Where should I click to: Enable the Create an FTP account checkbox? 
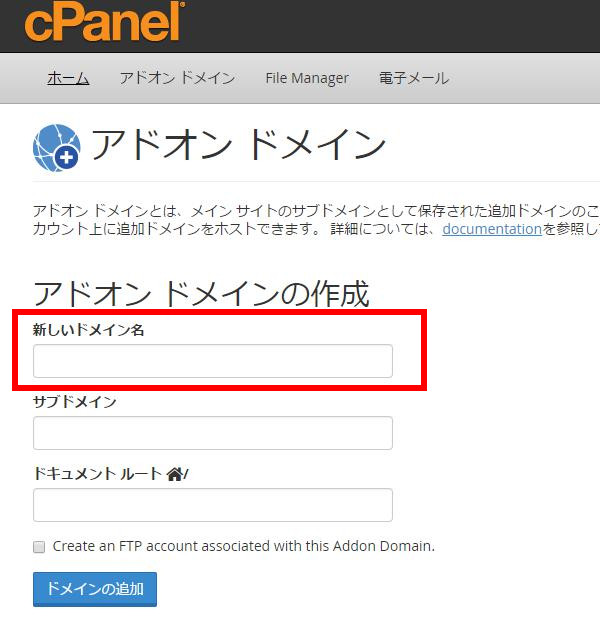39,547
